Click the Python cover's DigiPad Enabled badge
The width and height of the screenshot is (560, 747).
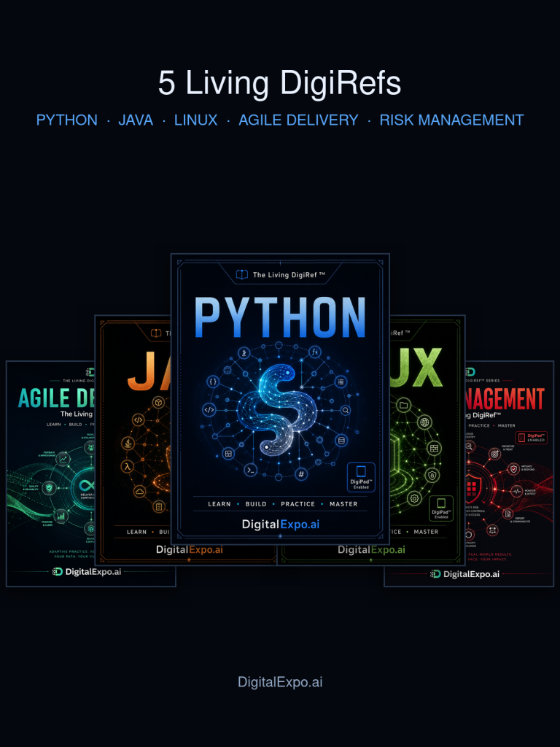pyautogui.click(x=361, y=477)
